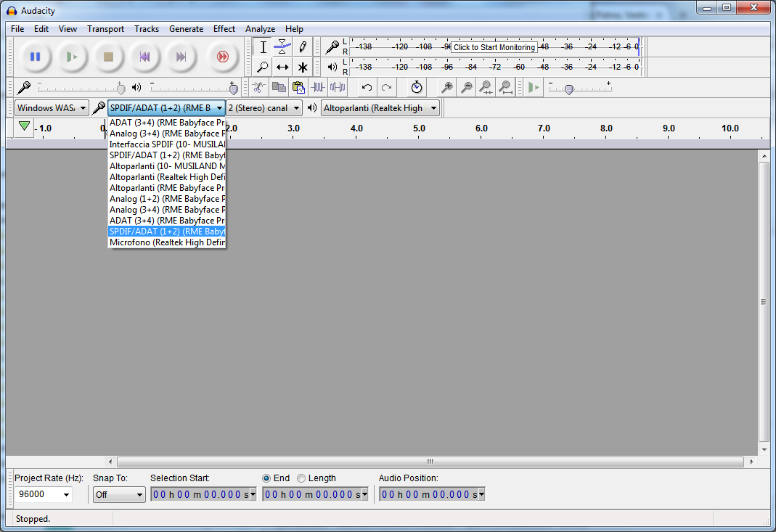Click the Silence Audio toolbar icon
Image resolution: width=776 pixels, height=532 pixels.
[x=338, y=88]
